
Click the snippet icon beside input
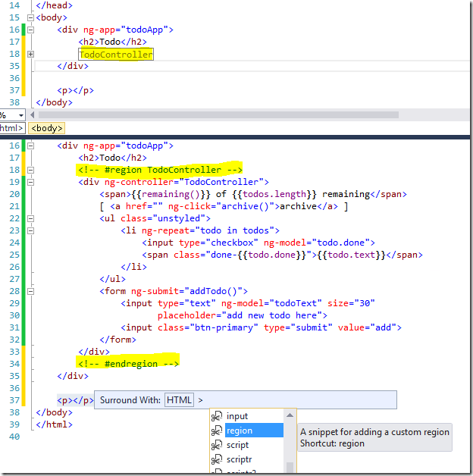(217, 416)
